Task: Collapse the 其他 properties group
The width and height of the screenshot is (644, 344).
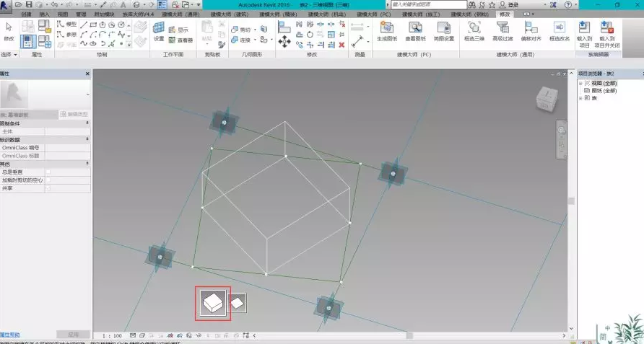Action: [87, 164]
